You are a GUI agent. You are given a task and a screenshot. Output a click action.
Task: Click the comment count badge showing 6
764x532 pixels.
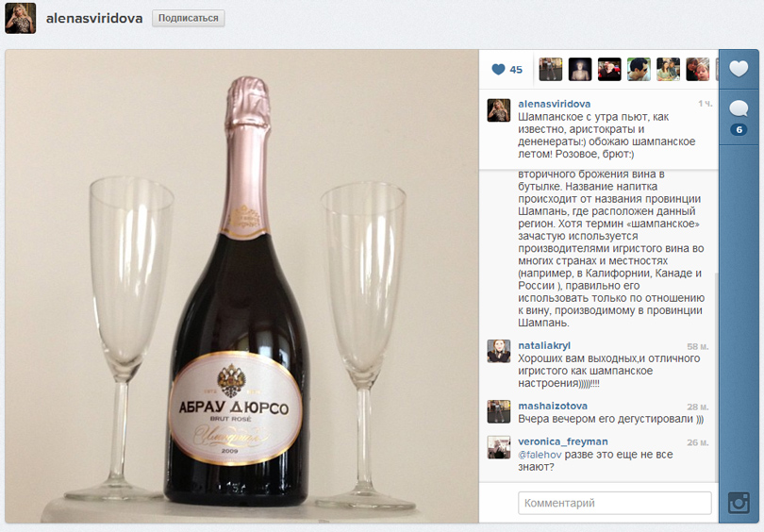tap(739, 129)
